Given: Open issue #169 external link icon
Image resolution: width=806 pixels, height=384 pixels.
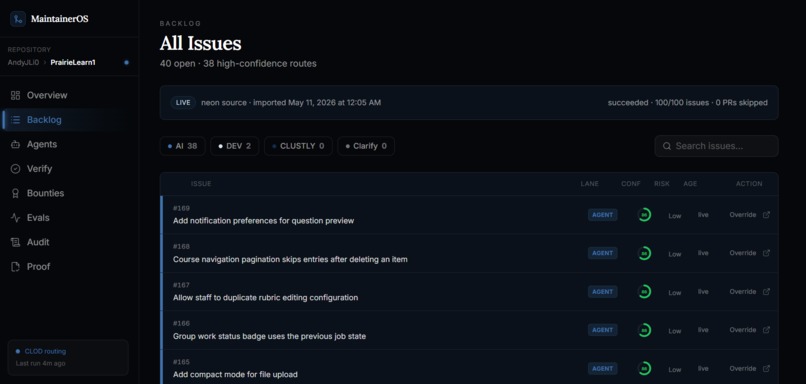Looking at the screenshot, I should (766, 215).
